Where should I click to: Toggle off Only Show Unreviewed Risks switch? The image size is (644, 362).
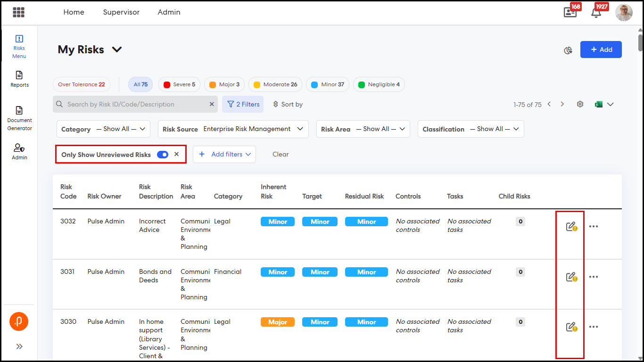[163, 154]
